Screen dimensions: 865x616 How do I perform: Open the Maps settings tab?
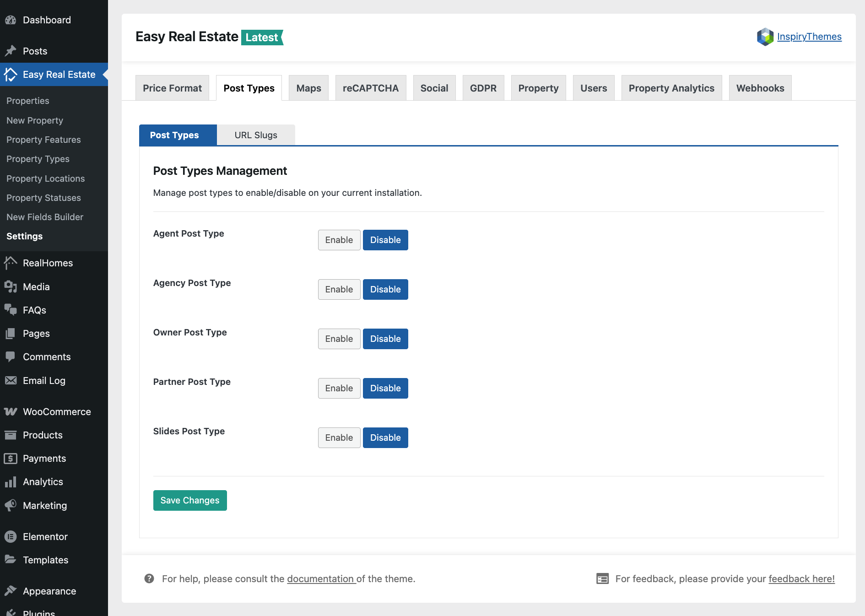(x=308, y=88)
